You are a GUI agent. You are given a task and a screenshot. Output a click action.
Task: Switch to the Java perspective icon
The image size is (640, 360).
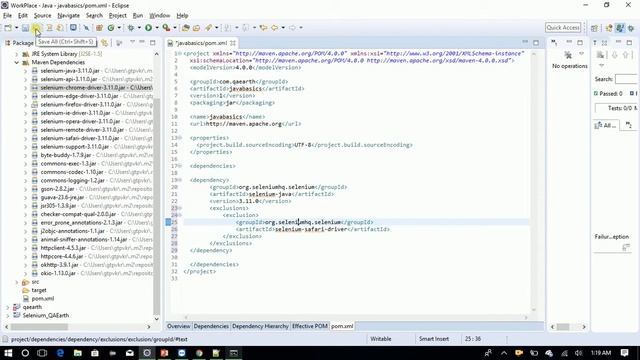click(620, 28)
